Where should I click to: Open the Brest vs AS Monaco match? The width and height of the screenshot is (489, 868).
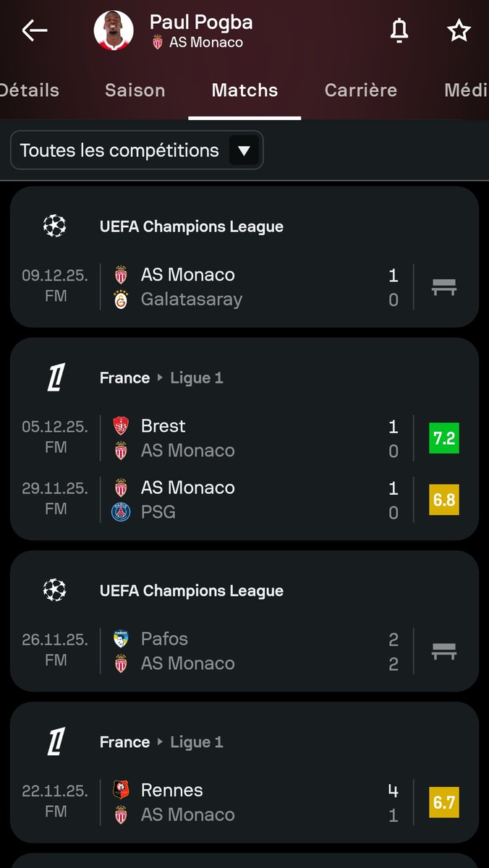point(244,438)
